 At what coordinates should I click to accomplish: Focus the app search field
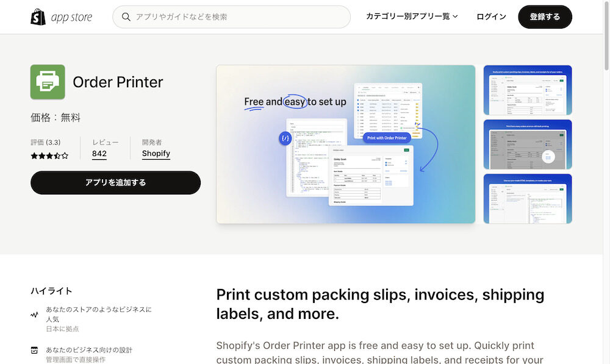pos(231,16)
